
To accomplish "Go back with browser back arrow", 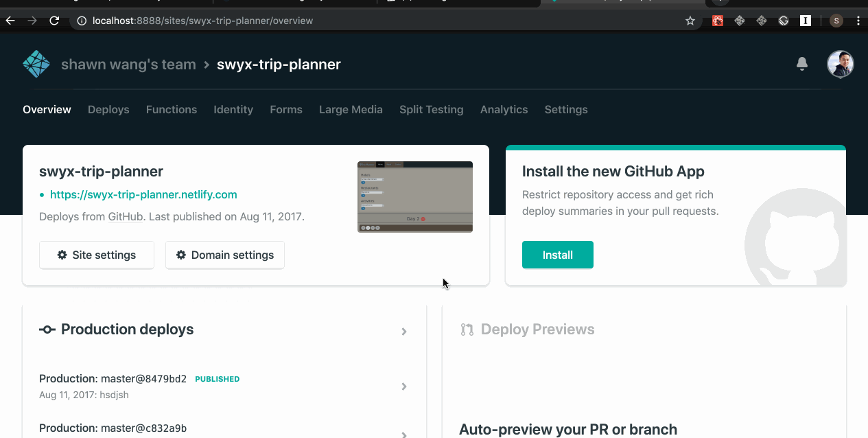I will coord(10,21).
